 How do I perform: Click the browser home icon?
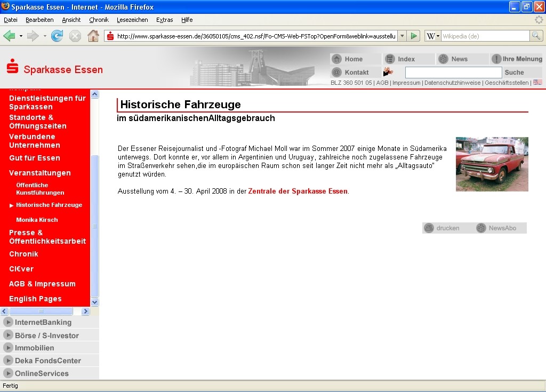click(93, 36)
